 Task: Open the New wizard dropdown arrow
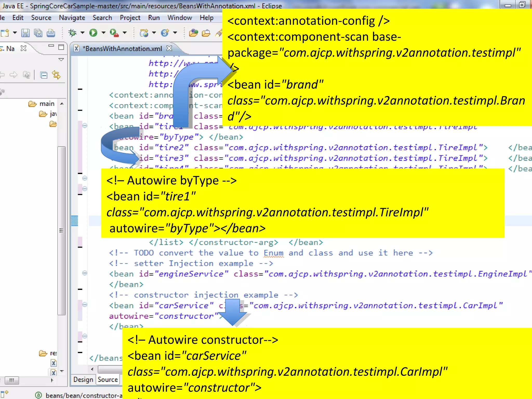pos(15,33)
